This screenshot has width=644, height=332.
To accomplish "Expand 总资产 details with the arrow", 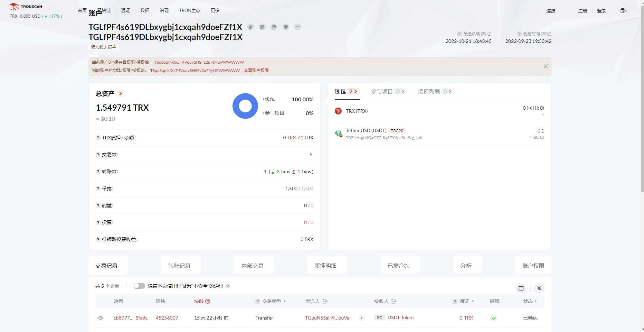I will coord(120,94).
